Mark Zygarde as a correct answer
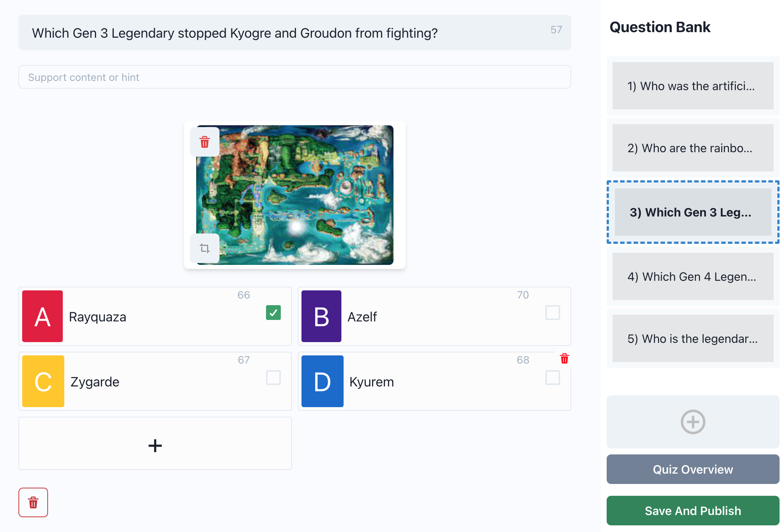 tap(273, 378)
